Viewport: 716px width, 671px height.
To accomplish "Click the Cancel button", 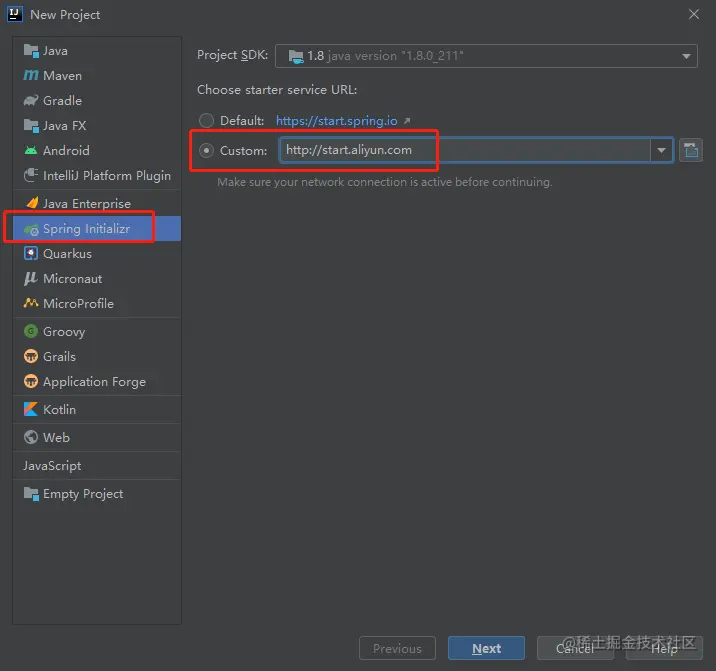I will (x=575, y=648).
